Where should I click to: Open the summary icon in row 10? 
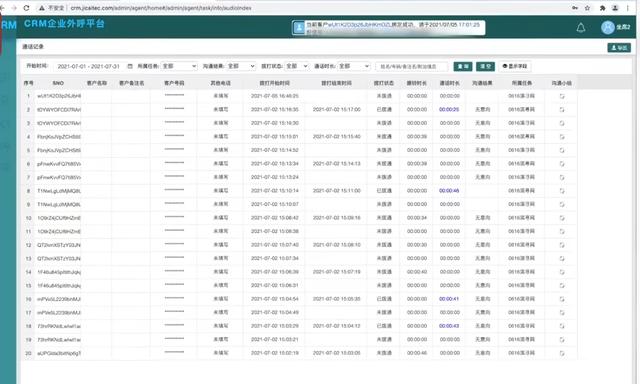coord(562,218)
